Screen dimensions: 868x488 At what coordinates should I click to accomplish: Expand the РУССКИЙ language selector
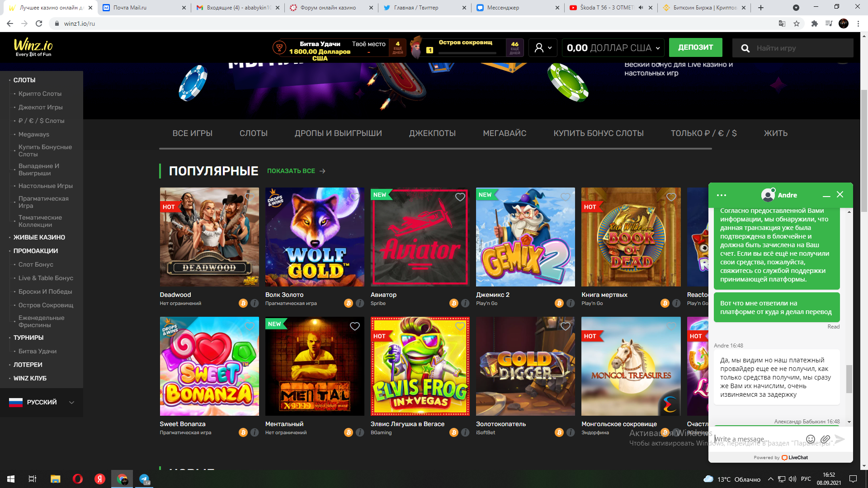click(42, 402)
